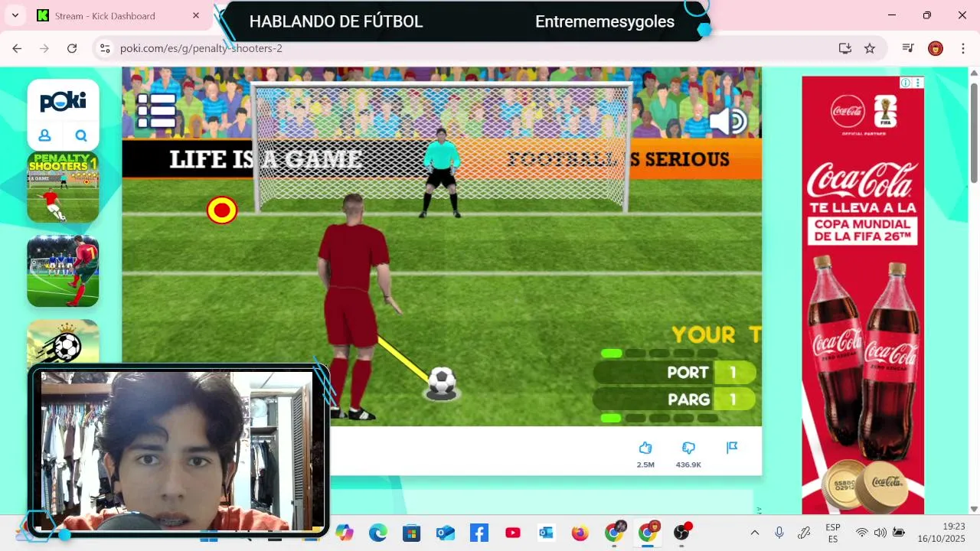The height and width of the screenshot is (551, 980).
Task: Click the microphone tray icon
Action: click(779, 533)
